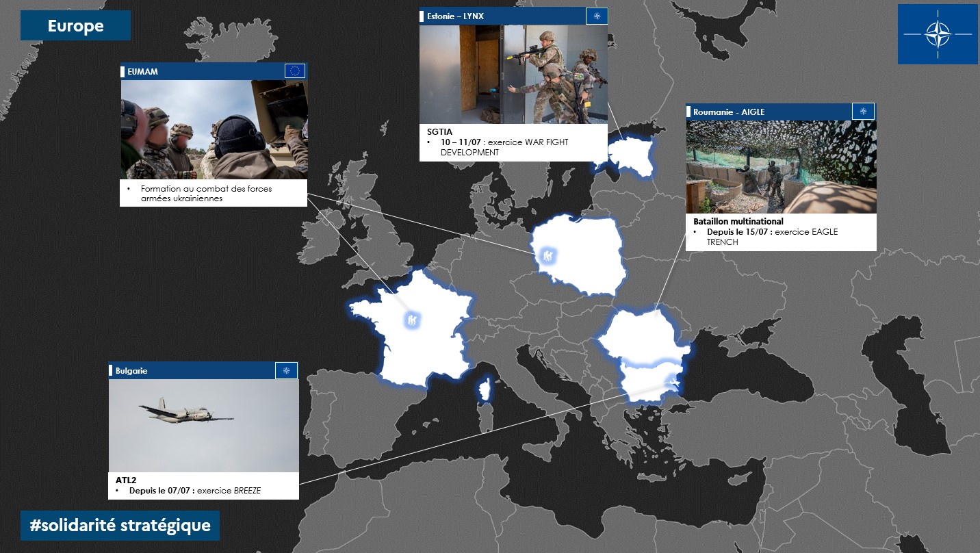Click the NATO icon on the Estonie – LYNX card
Screen dimensions: 980x553
596,16
